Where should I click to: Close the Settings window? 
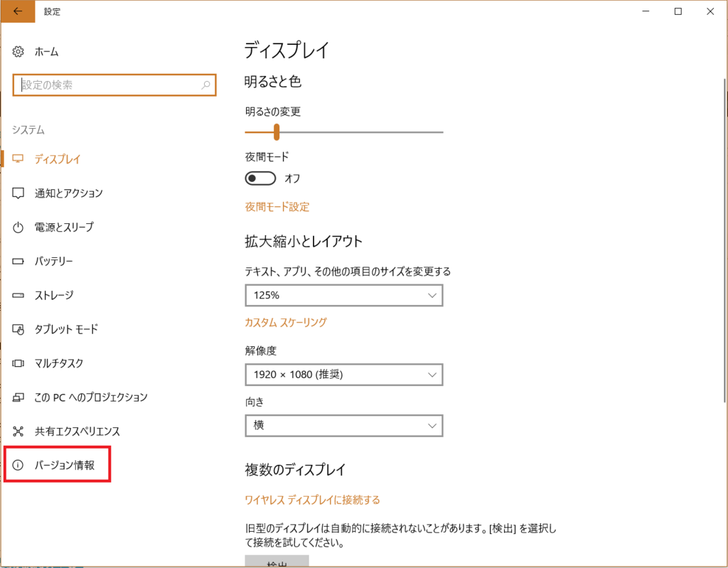click(x=710, y=11)
